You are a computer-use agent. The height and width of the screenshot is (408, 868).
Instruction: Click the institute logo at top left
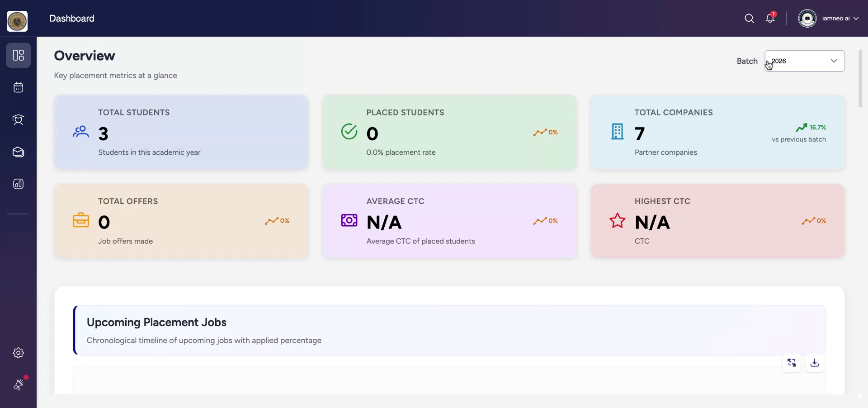pos(17,21)
